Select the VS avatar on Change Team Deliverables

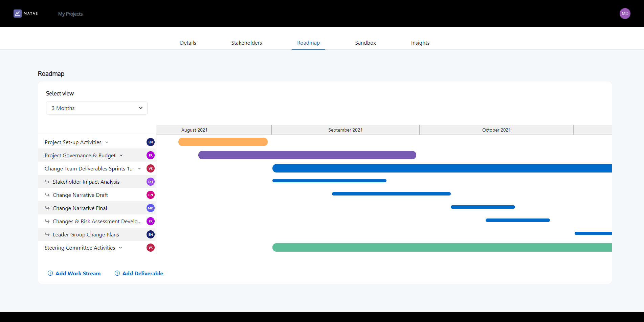click(150, 168)
